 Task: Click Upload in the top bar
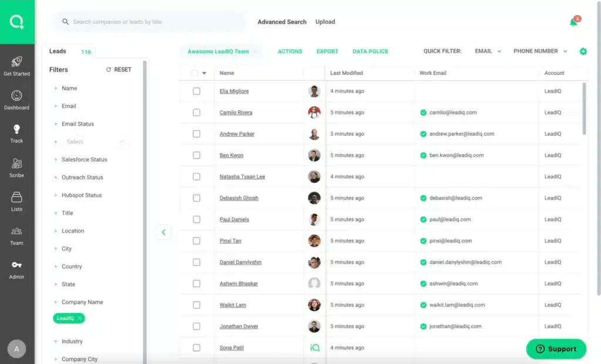[x=325, y=22]
